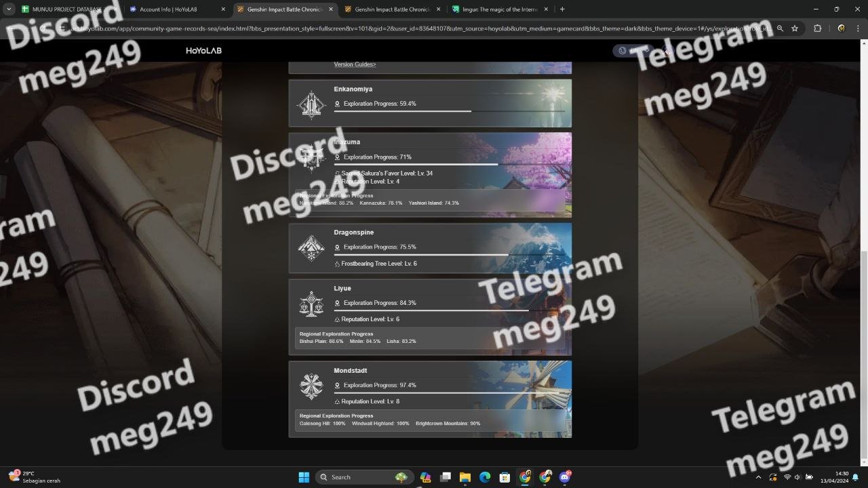Click the Enkanomiya region emblem icon
The image size is (868, 488).
click(311, 104)
